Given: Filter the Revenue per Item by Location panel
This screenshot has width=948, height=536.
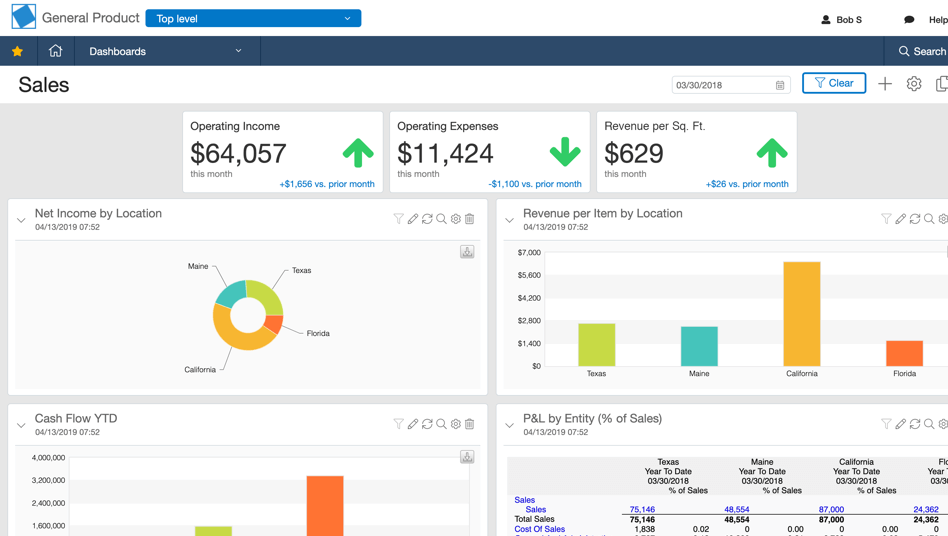Looking at the screenshot, I should pos(886,219).
